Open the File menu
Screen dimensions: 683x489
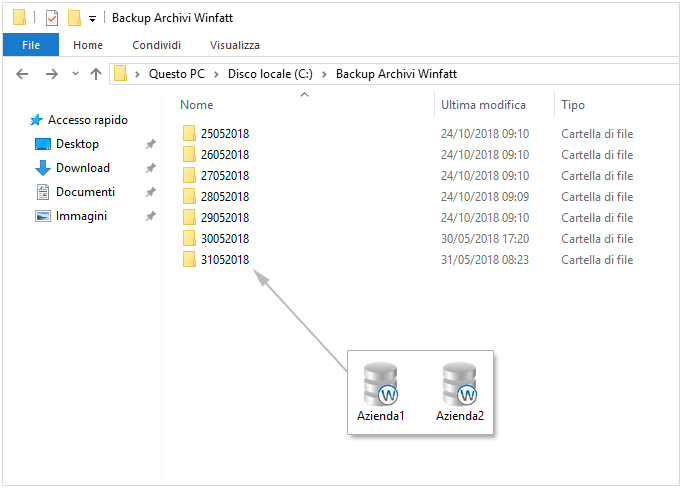click(31, 45)
